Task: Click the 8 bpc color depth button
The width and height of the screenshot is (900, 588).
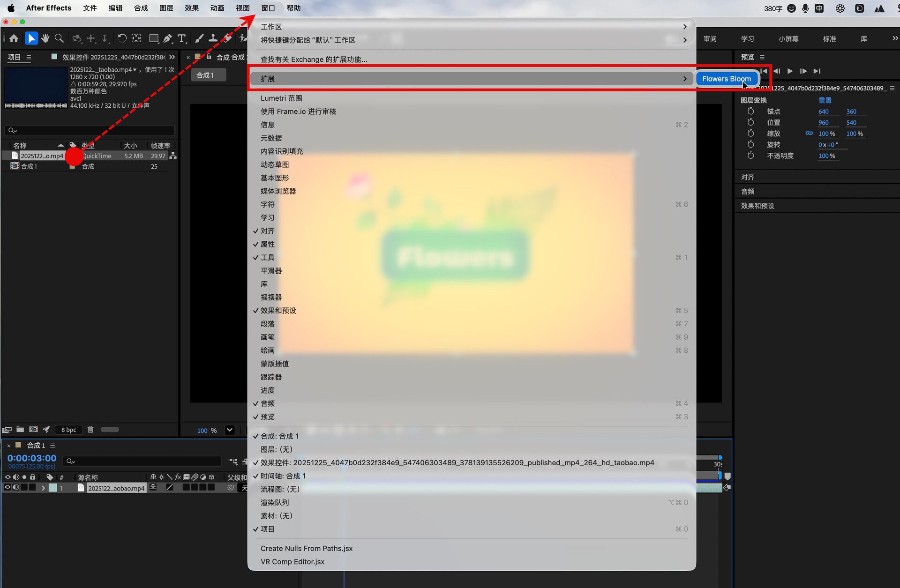Action: [x=68, y=430]
